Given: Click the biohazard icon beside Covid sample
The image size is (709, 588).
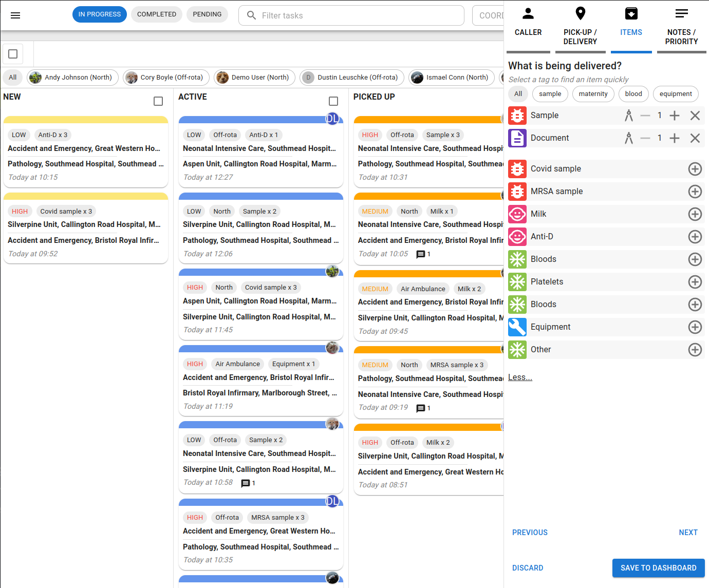Looking at the screenshot, I should 517,168.
